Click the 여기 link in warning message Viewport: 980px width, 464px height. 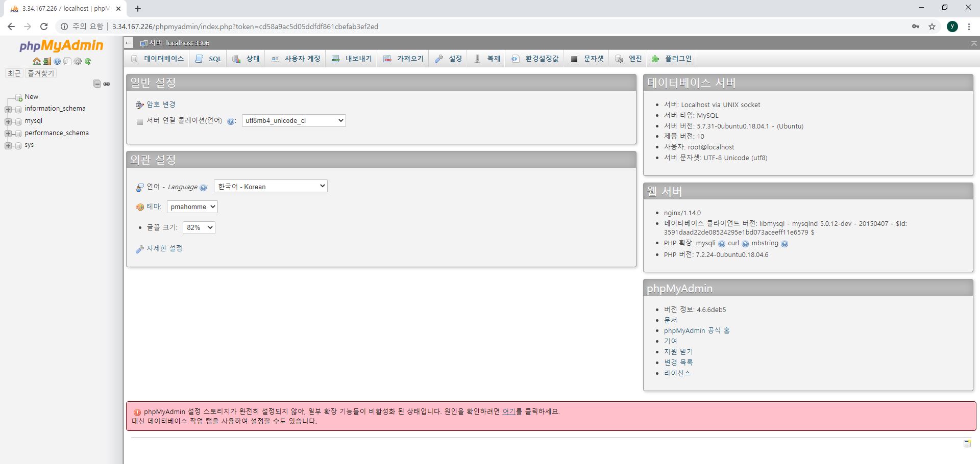click(508, 411)
